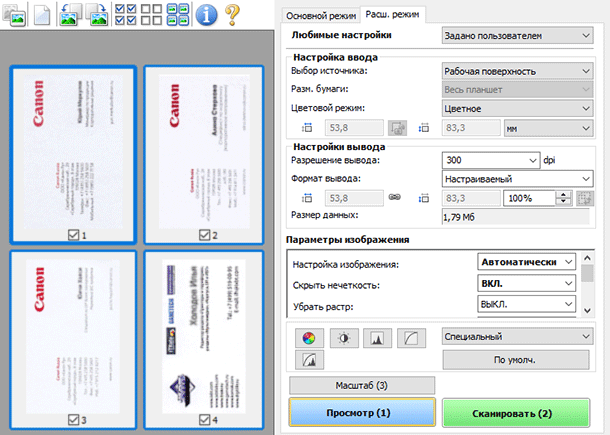Click the select all crop frames icon
Screen dimensions: 610x435
tap(178, 15)
